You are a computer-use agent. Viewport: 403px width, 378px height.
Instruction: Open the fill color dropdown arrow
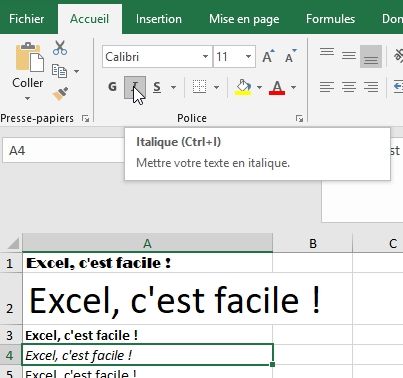click(x=259, y=87)
